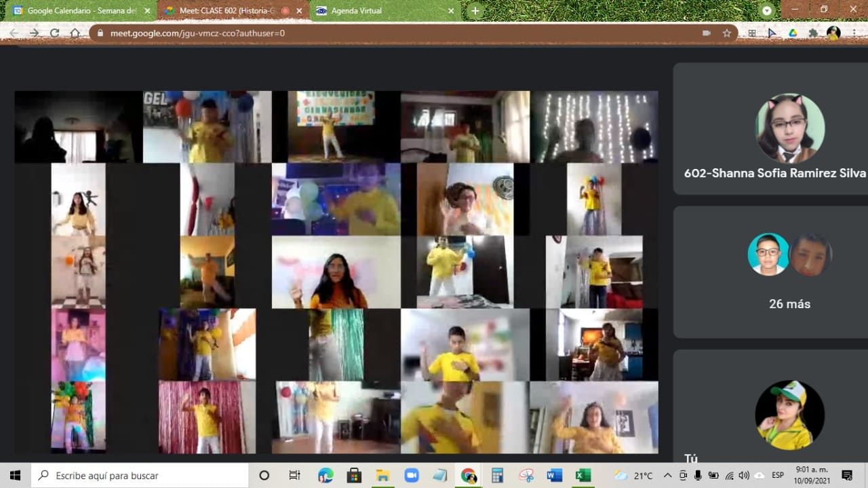Open the Wi-Fi network status icon

click(x=729, y=476)
